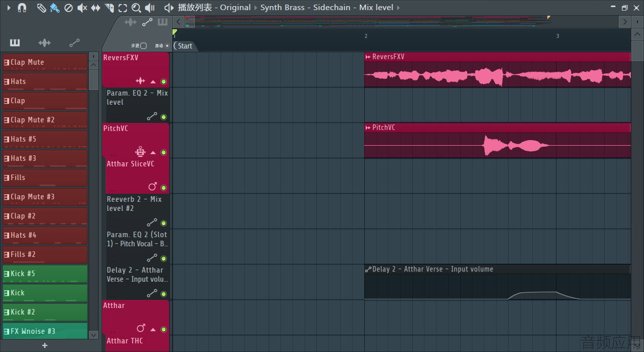Select the Zoom magnifier tool
Screen dimensions: 644x352
[x=136, y=8]
